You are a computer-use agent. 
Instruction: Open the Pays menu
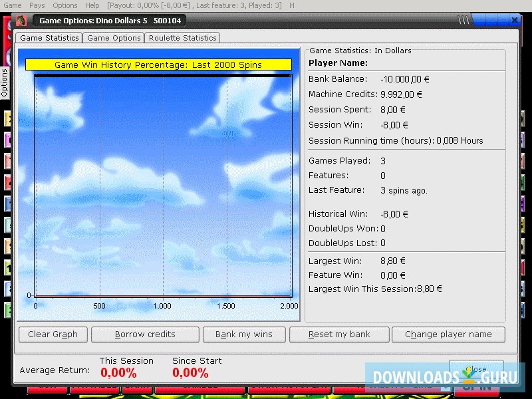(37, 5)
